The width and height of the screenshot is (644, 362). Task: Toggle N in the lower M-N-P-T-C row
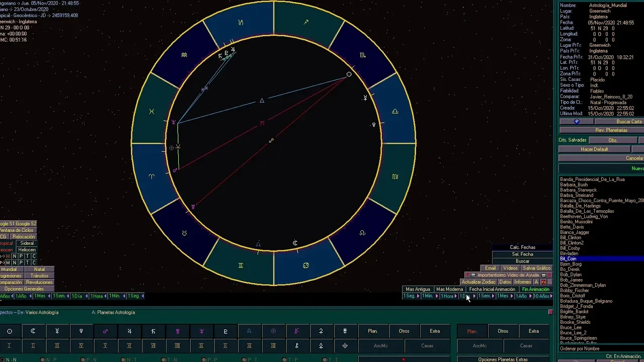tap(15, 262)
